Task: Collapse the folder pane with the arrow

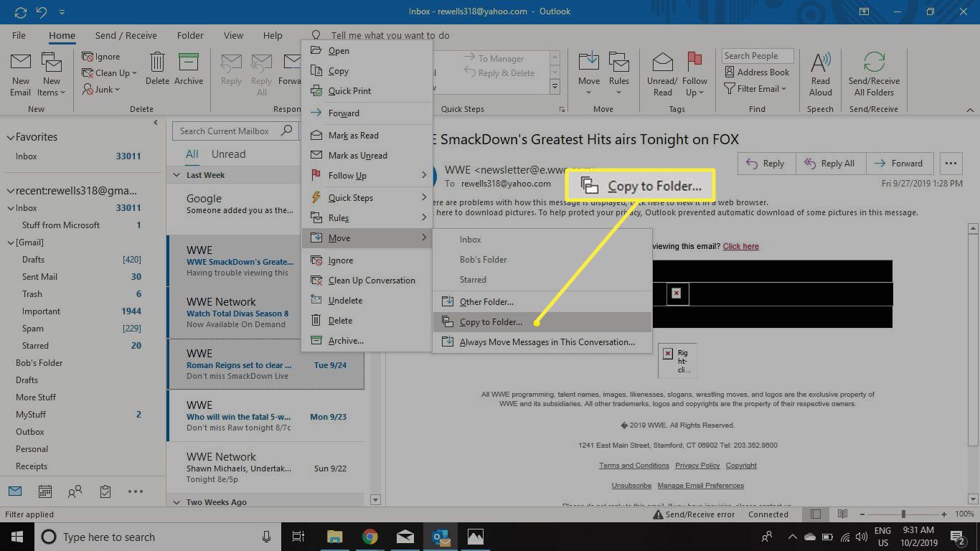Action: click(x=156, y=123)
